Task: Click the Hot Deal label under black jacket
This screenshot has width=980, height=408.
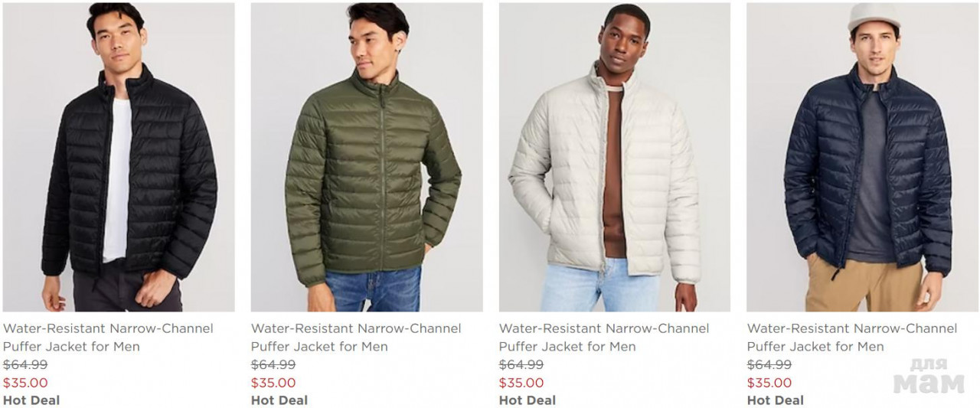Action: pyautogui.click(x=31, y=400)
